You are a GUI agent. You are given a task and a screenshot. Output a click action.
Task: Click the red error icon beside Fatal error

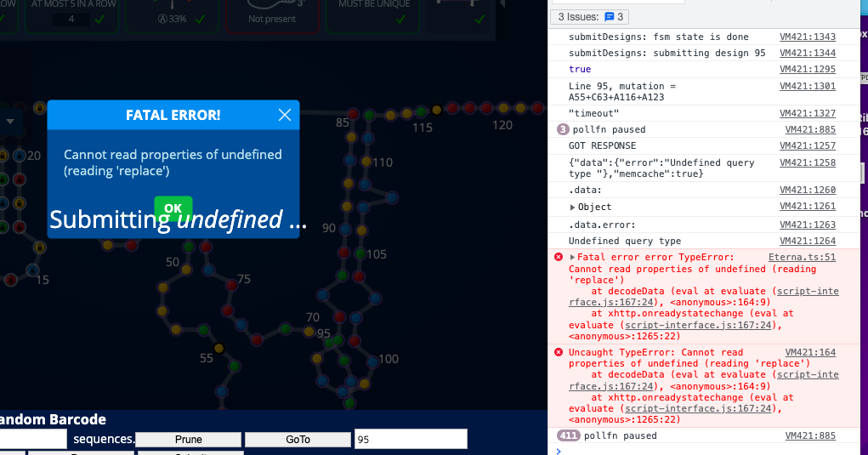coord(559,257)
